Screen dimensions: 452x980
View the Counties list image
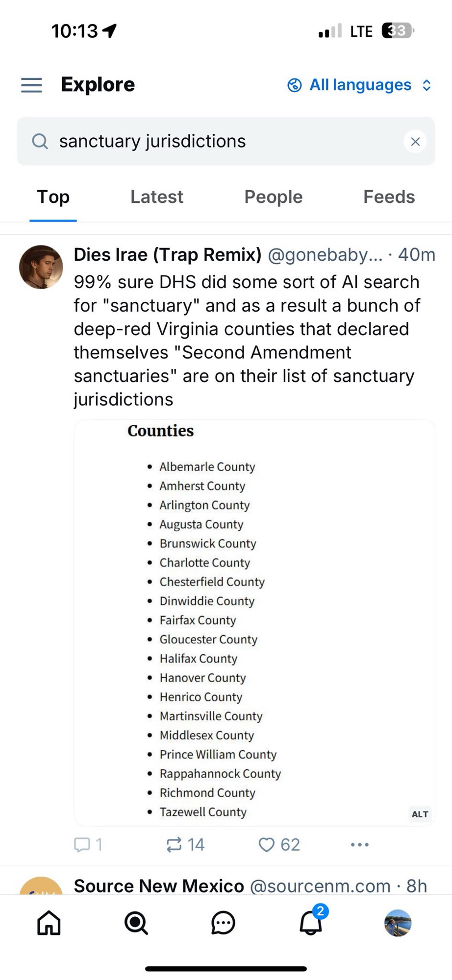254,622
